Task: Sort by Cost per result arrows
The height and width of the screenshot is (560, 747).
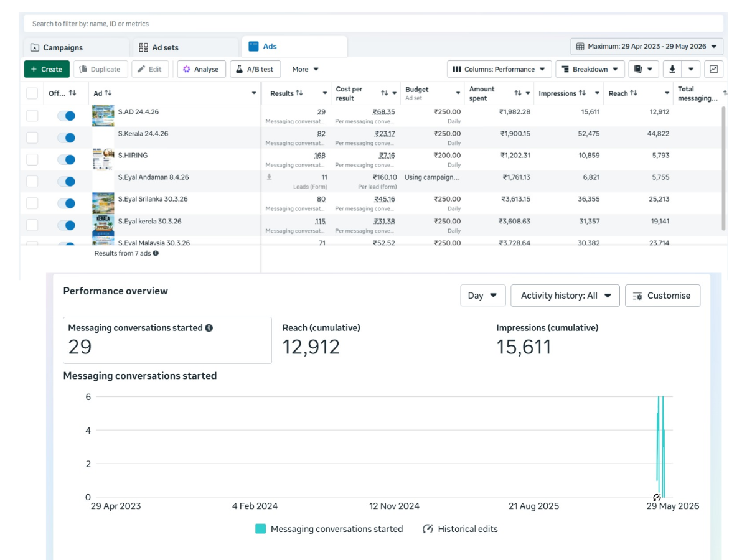Action: coord(385,93)
